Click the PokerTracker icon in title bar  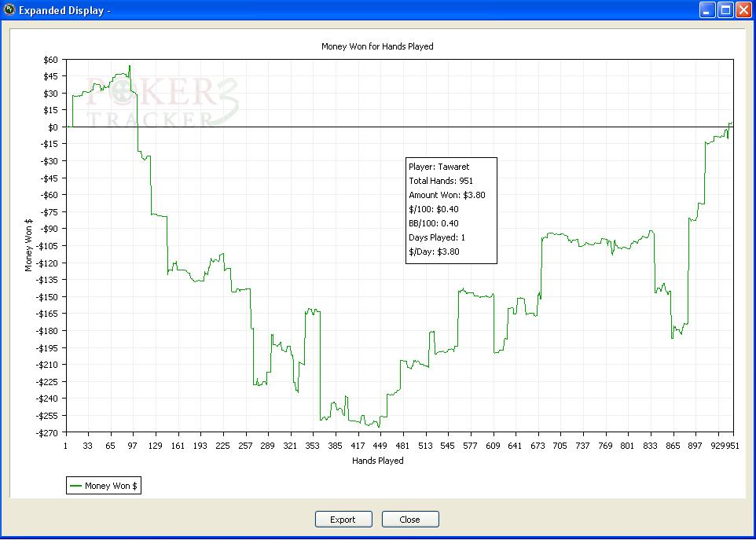[x=9, y=9]
